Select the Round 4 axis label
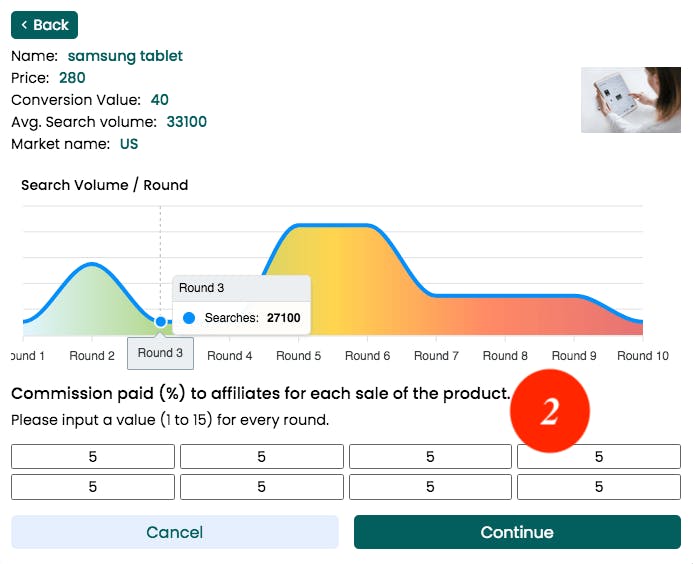 pyautogui.click(x=229, y=355)
